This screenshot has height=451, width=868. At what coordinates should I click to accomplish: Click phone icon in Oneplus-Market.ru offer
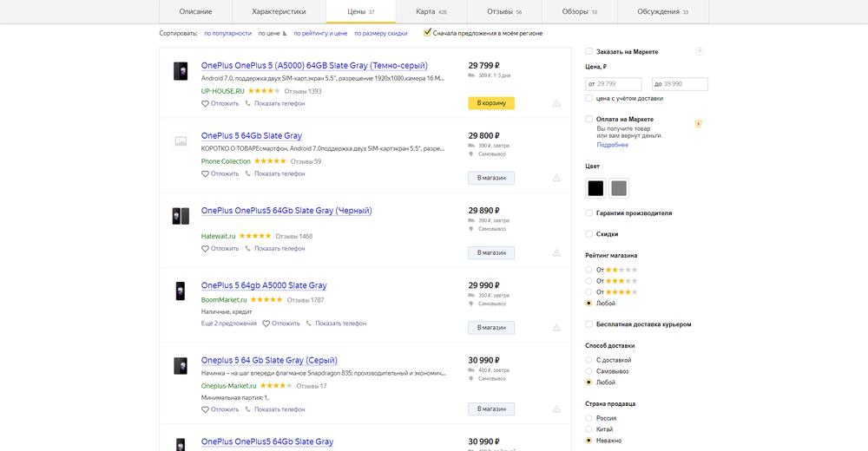coord(248,409)
